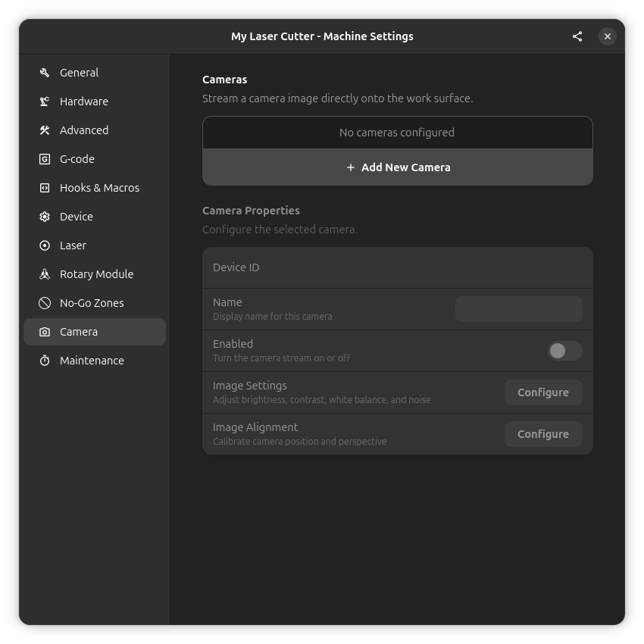Click Add New Camera button
Screen dimensions: 644x644
397,167
